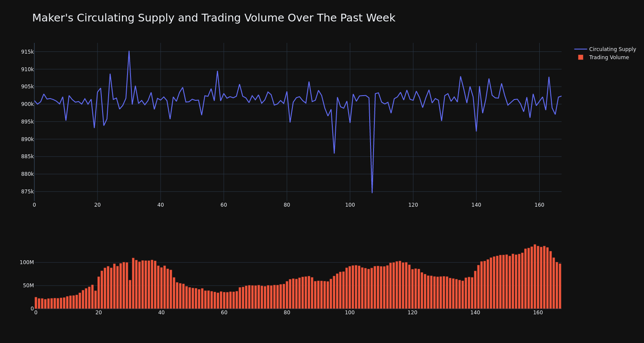Click the supply peak near 915k

[129, 51]
